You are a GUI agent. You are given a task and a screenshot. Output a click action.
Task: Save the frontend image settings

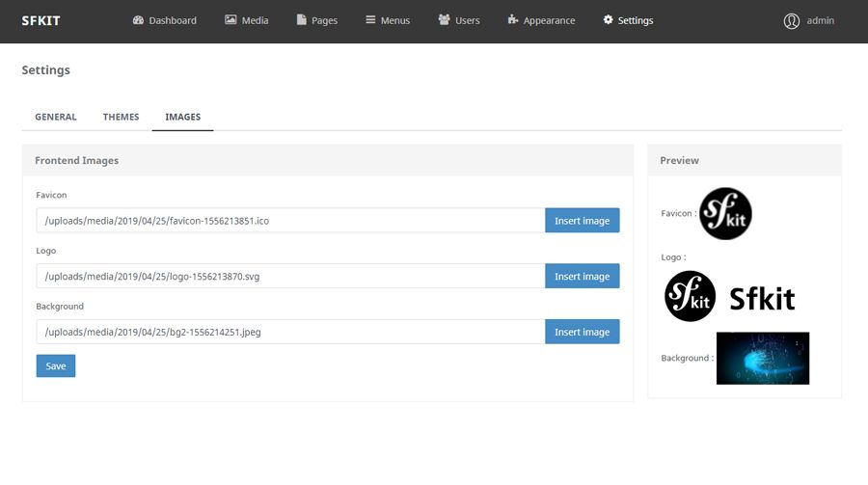(56, 366)
